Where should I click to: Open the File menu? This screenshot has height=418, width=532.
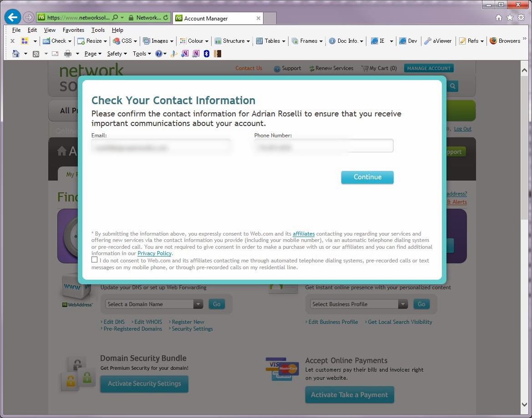click(x=16, y=30)
